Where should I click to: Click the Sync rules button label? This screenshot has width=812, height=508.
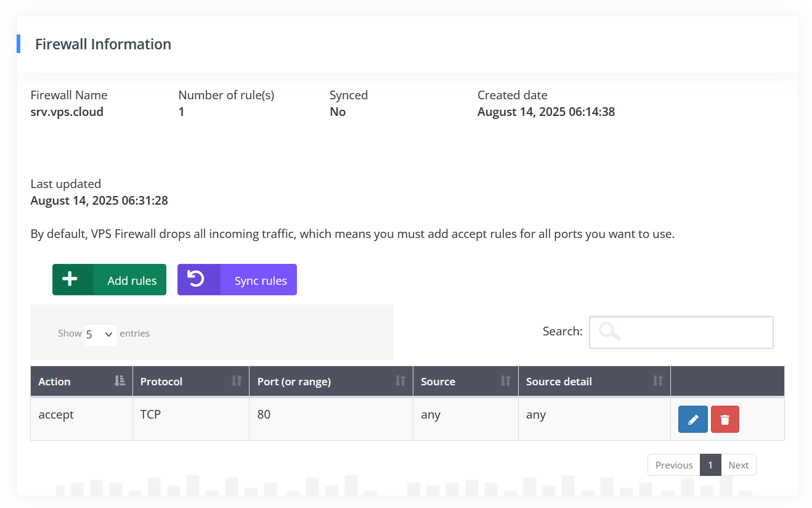261,281
